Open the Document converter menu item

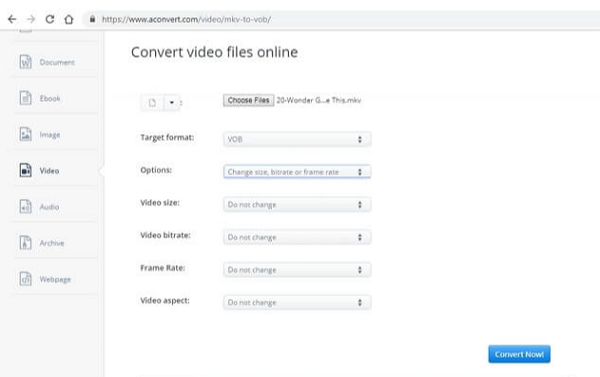(x=57, y=62)
